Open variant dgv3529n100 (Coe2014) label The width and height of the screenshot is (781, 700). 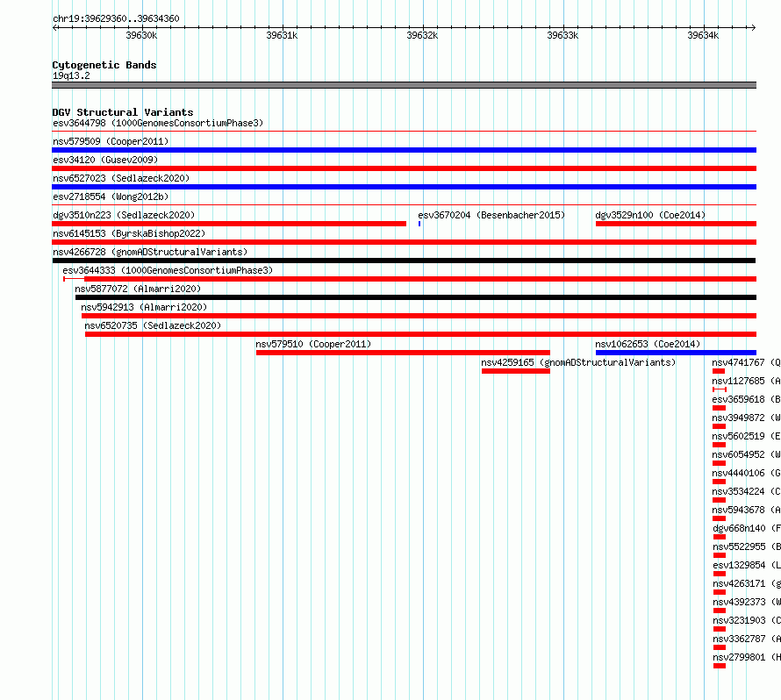[x=650, y=215]
